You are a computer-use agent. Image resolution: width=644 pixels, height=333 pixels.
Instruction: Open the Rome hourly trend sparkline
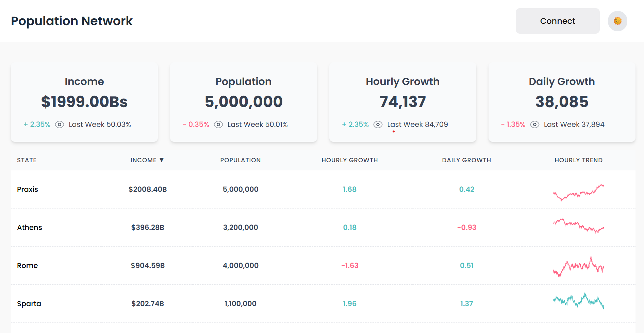[578, 267]
